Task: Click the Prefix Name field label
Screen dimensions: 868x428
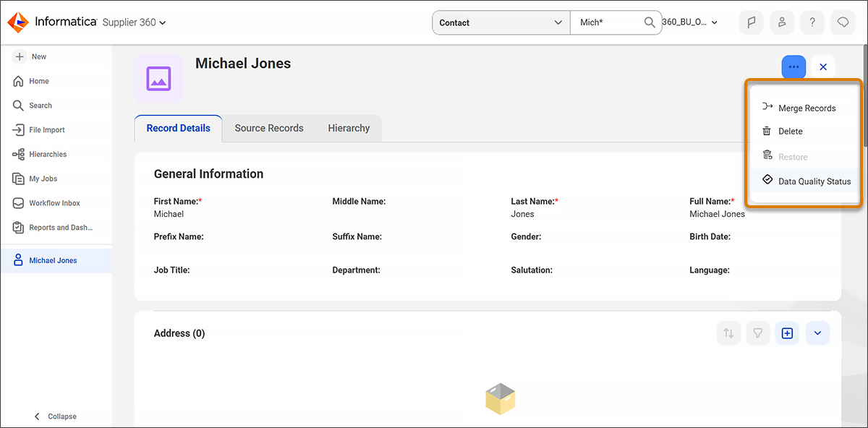Action: click(x=179, y=236)
